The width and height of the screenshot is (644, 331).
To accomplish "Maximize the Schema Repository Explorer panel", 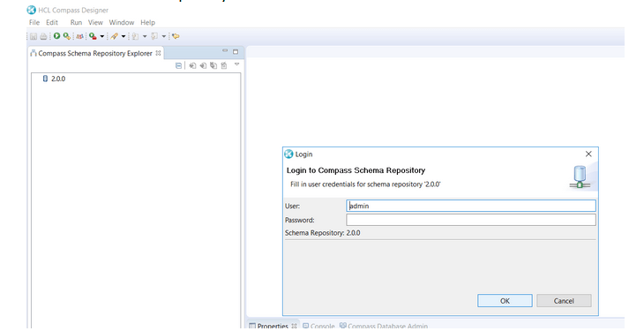I will click(236, 51).
